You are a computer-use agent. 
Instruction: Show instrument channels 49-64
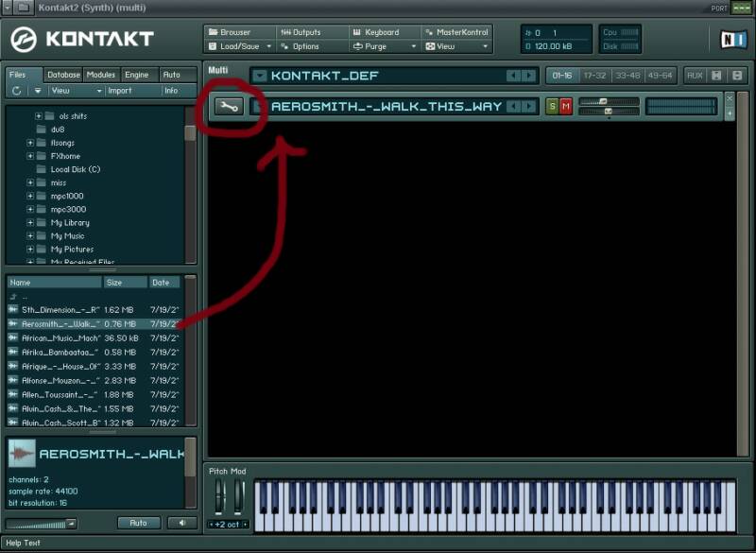(x=660, y=76)
